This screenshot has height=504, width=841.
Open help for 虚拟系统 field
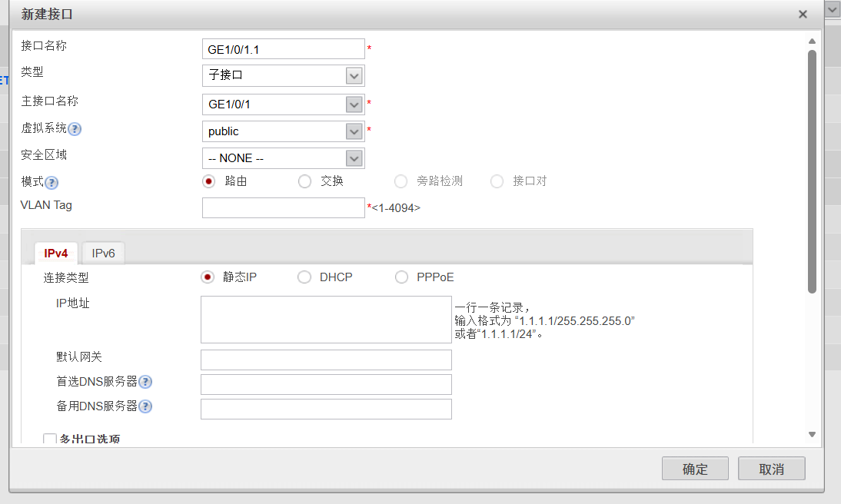(75, 129)
